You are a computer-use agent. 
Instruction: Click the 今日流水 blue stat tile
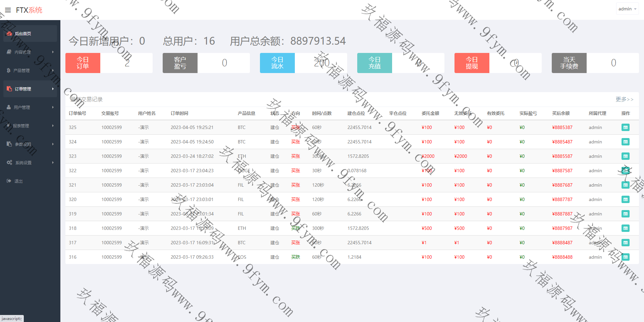click(x=277, y=63)
